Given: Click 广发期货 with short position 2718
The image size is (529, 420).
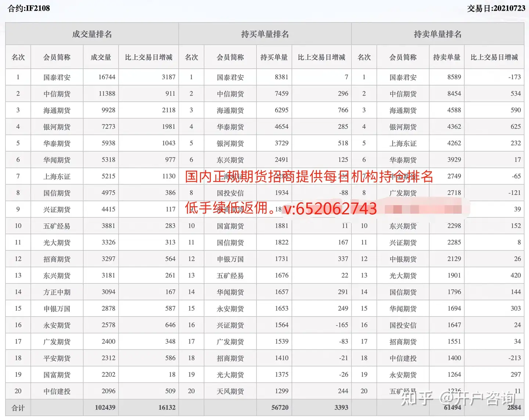Looking at the screenshot, I should point(403,193).
